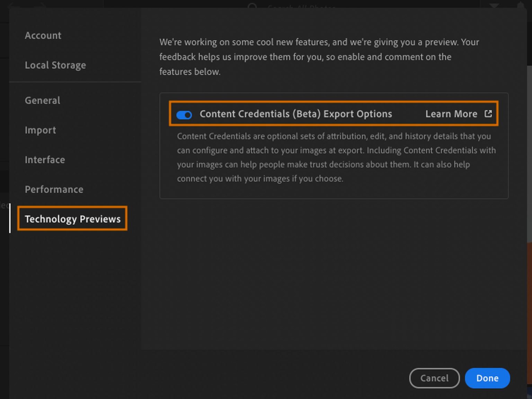
Task: Open the Import settings section
Action: click(40, 130)
